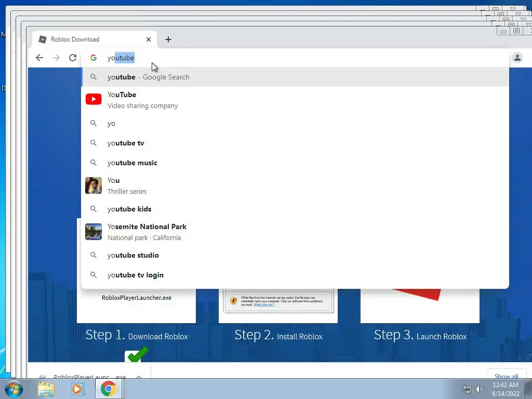
Task: Click the RobloxPlayerLauncher.exe label on the page
Action: point(137,298)
